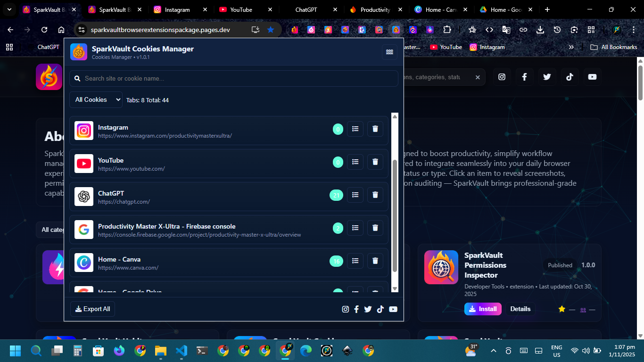
Task: Show more bookmarks with overflow chevron
Action: point(571,47)
